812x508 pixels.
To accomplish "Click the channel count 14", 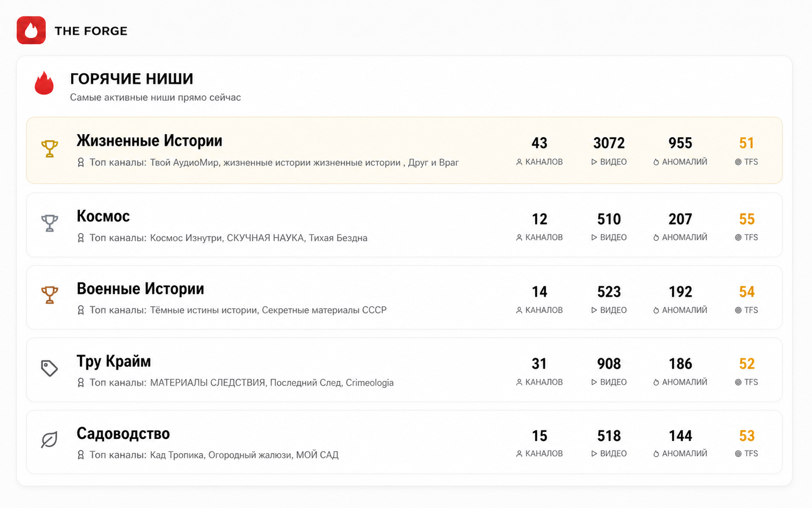I will 540,292.
